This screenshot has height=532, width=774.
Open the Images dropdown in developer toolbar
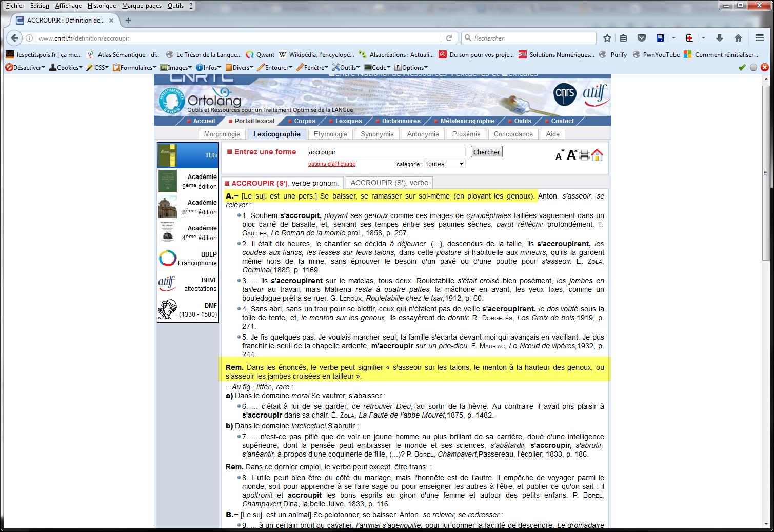point(176,67)
